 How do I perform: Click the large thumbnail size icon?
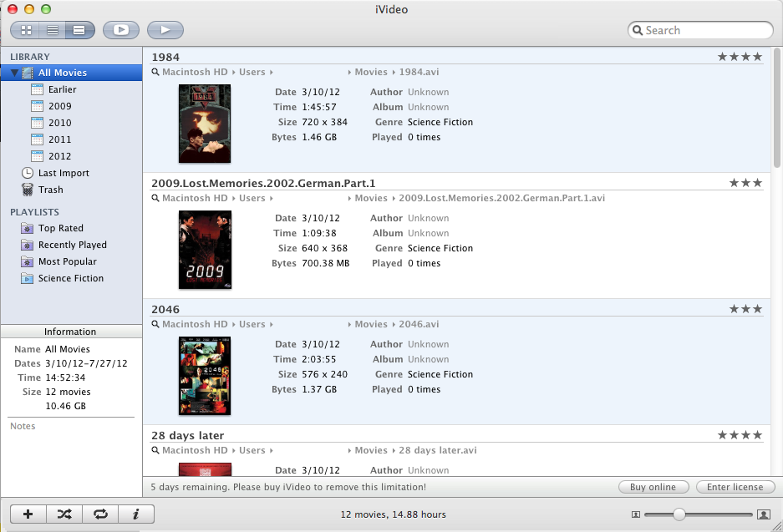pos(764,514)
